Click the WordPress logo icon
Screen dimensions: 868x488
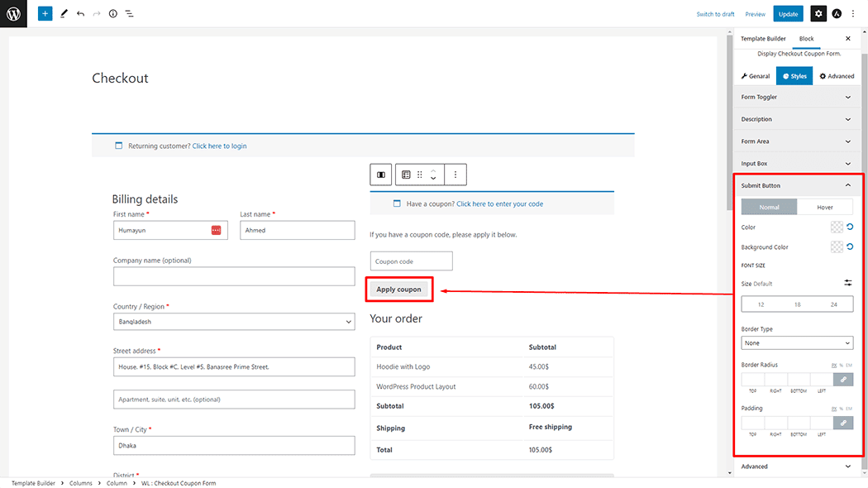pos(13,13)
